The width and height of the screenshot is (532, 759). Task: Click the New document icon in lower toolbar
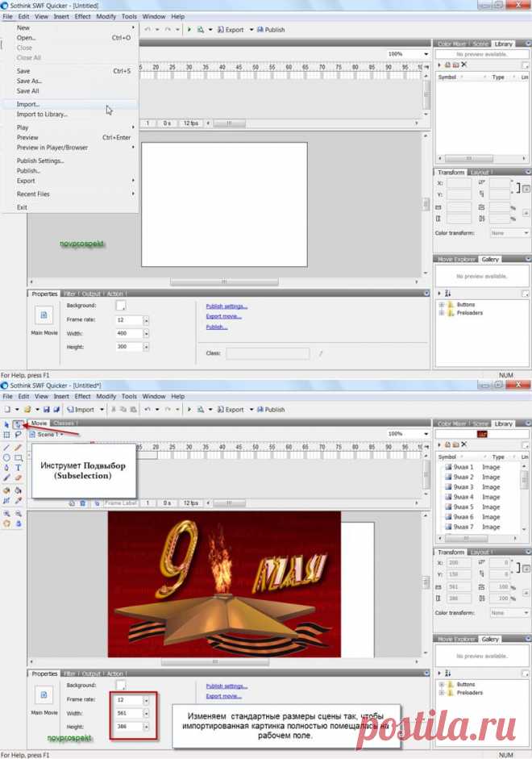6,410
